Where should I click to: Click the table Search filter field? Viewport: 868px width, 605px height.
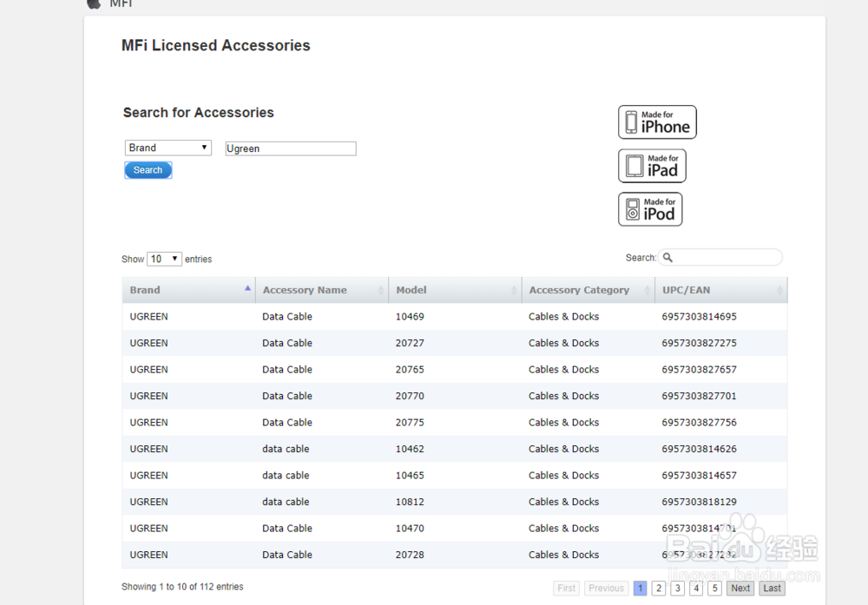720,258
